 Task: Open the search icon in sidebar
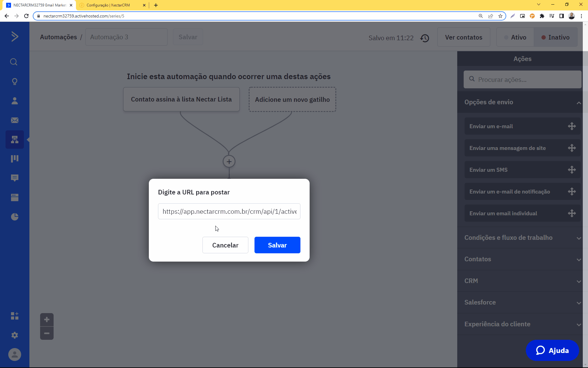click(x=14, y=62)
